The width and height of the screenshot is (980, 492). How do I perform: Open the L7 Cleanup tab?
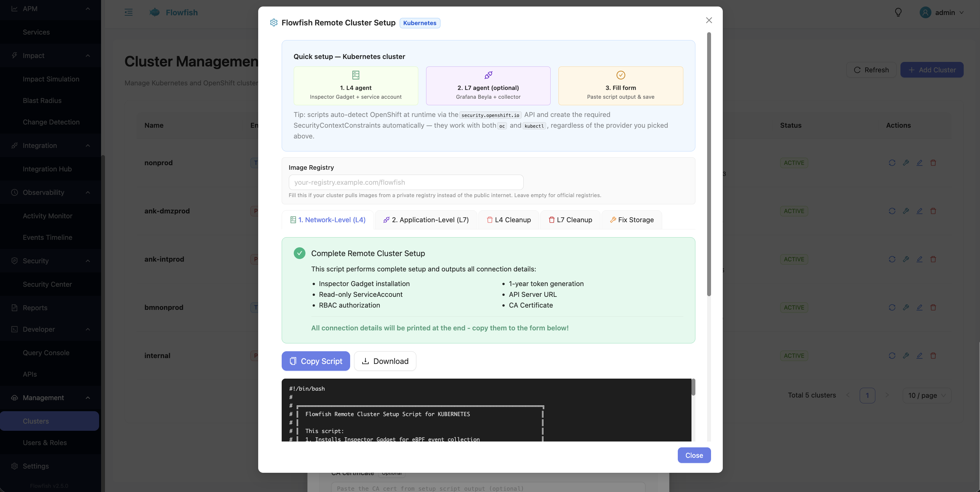[570, 220]
